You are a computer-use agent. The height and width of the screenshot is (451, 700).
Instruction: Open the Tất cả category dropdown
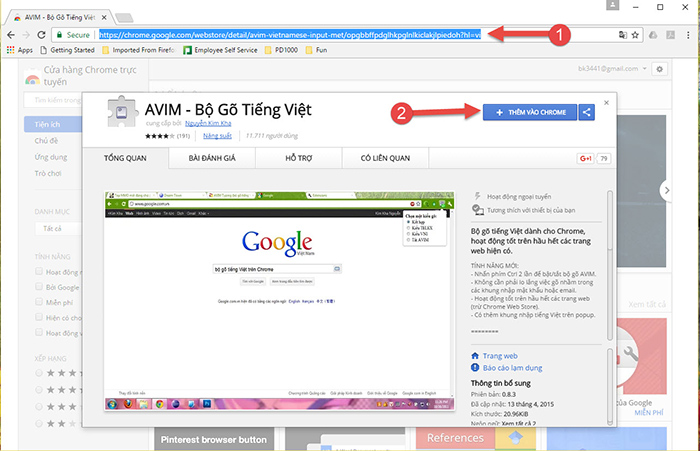coord(58,229)
